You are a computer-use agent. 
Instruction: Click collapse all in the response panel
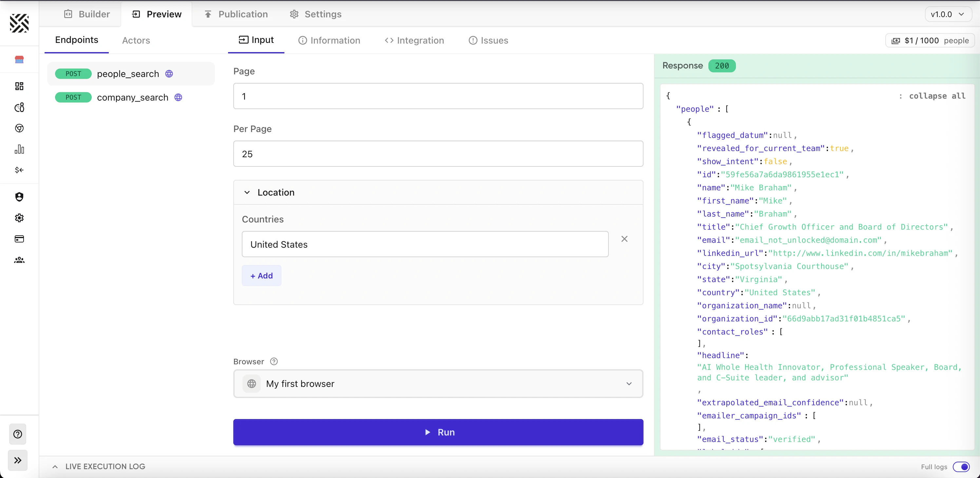click(x=937, y=96)
